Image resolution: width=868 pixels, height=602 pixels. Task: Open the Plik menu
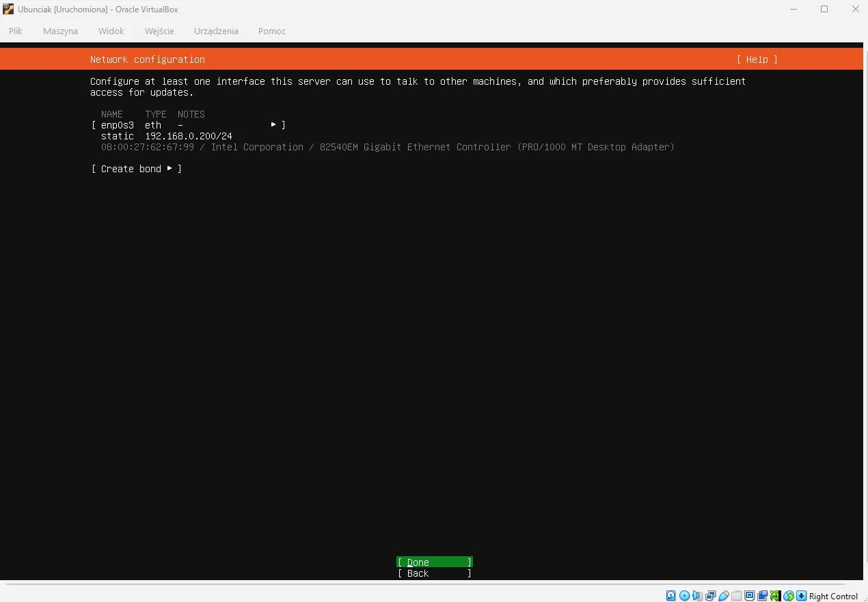click(x=15, y=31)
